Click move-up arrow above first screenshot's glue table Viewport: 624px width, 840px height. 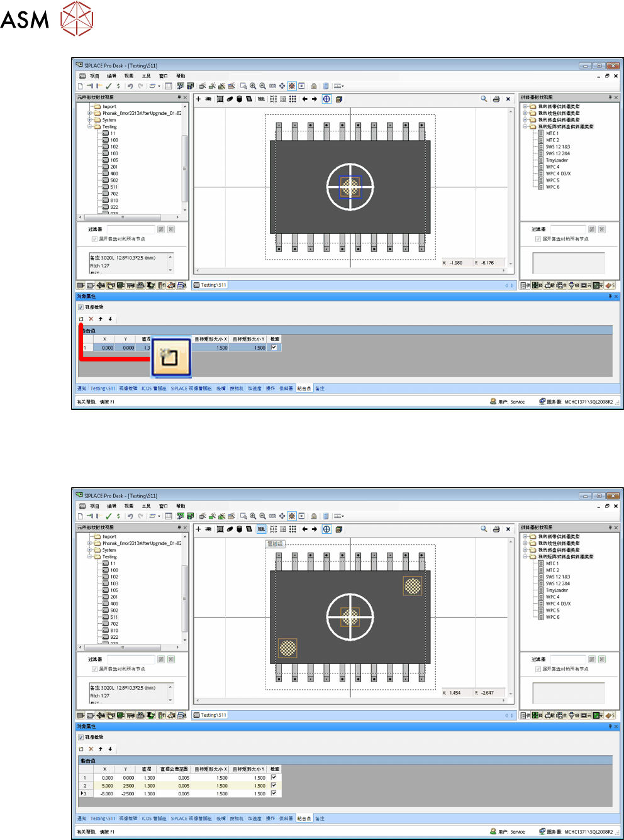pos(101,319)
